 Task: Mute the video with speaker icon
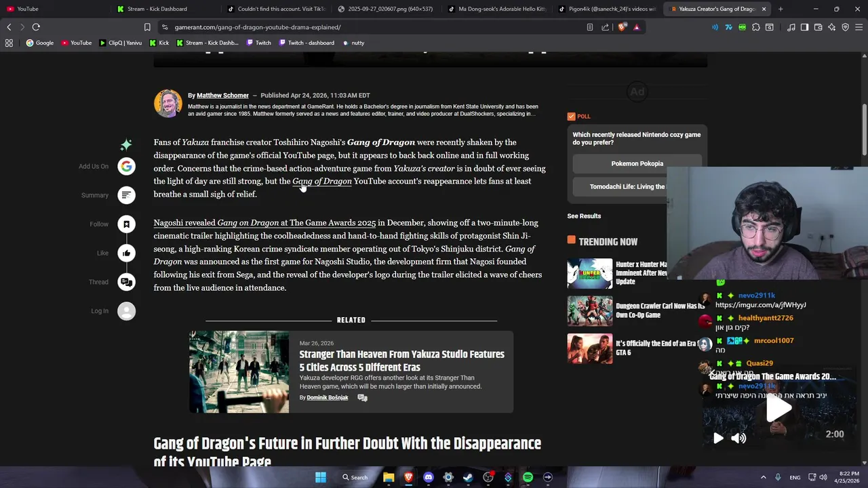[738, 438]
